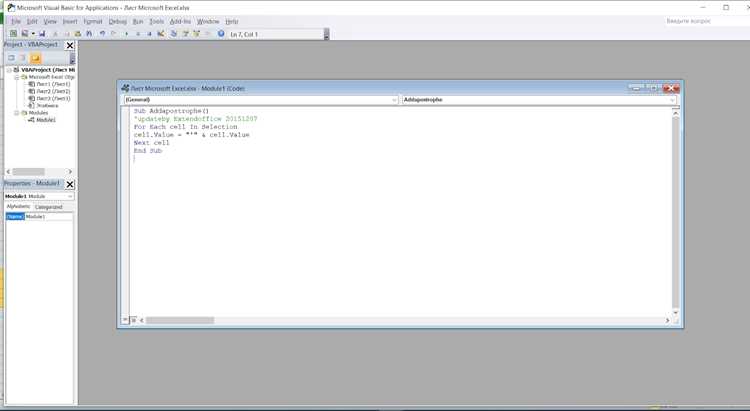Open the Format menu
750x411 pixels.
pos(93,22)
